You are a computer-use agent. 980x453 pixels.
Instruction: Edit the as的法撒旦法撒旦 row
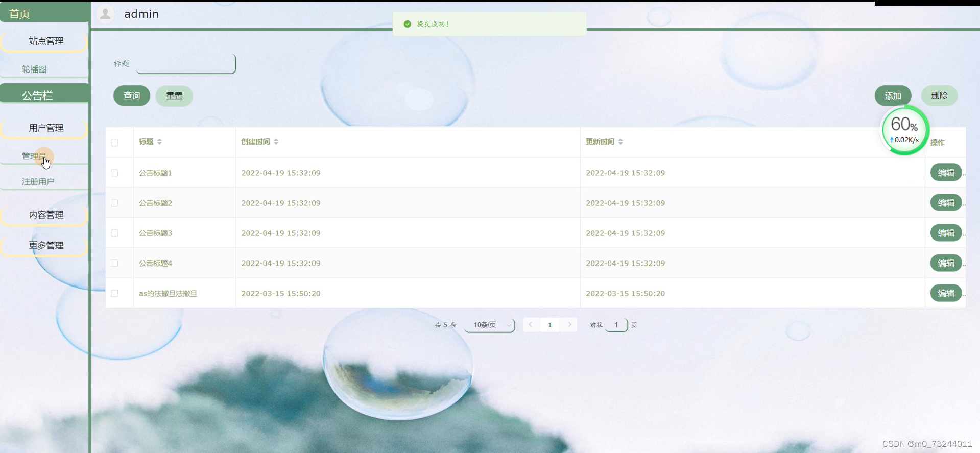pyautogui.click(x=946, y=293)
